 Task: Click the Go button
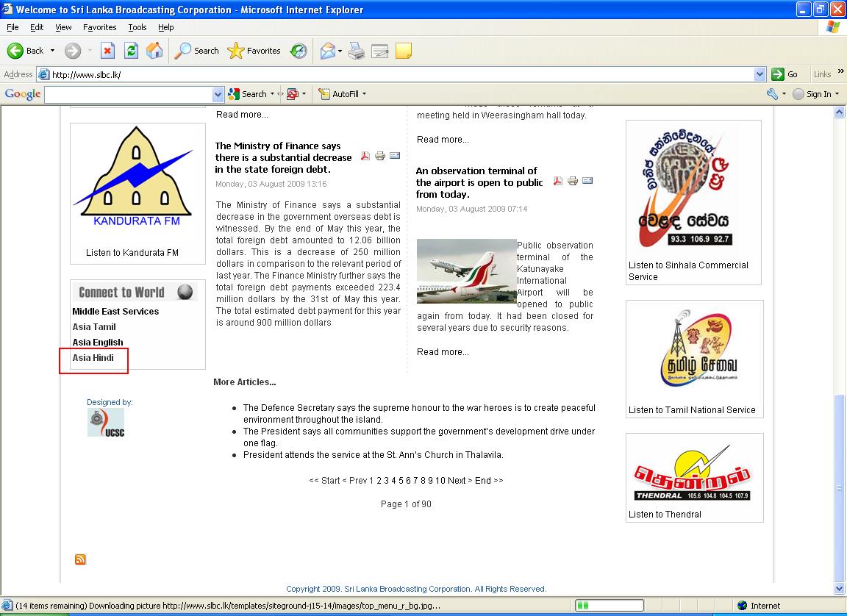[785, 74]
